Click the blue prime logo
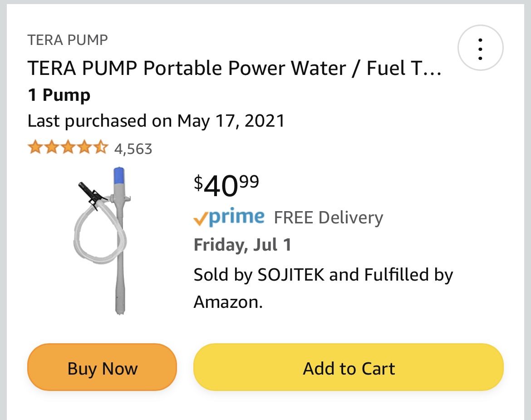This screenshot has height=420, width=531. [236, 217]
